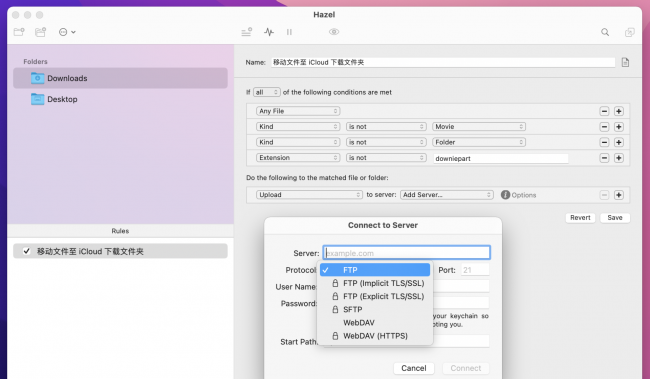Add condition after Kind is not Folder
Viewport: 650px width, 379px height.
click(618, 142)
